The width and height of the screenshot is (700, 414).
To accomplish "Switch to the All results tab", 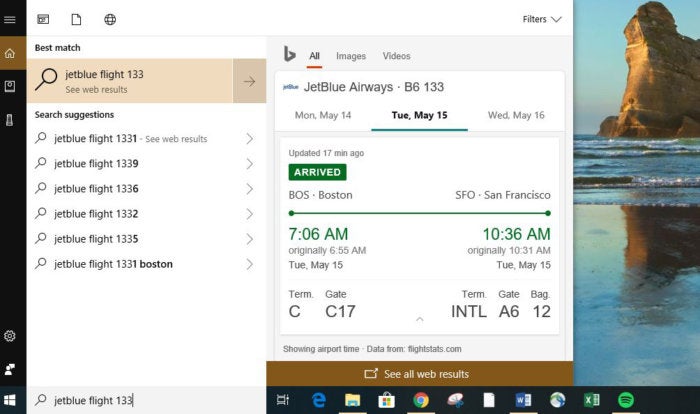I will 314,56.
